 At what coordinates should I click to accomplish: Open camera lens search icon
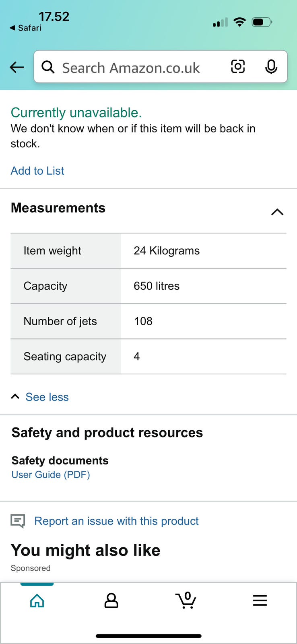[x=238, y=66]
